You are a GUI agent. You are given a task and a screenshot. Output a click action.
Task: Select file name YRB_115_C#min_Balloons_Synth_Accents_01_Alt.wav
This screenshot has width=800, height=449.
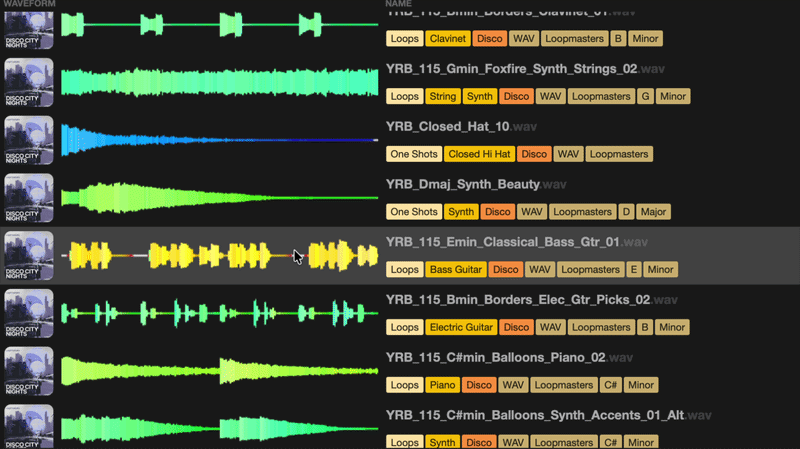click(x=548, y=415)
